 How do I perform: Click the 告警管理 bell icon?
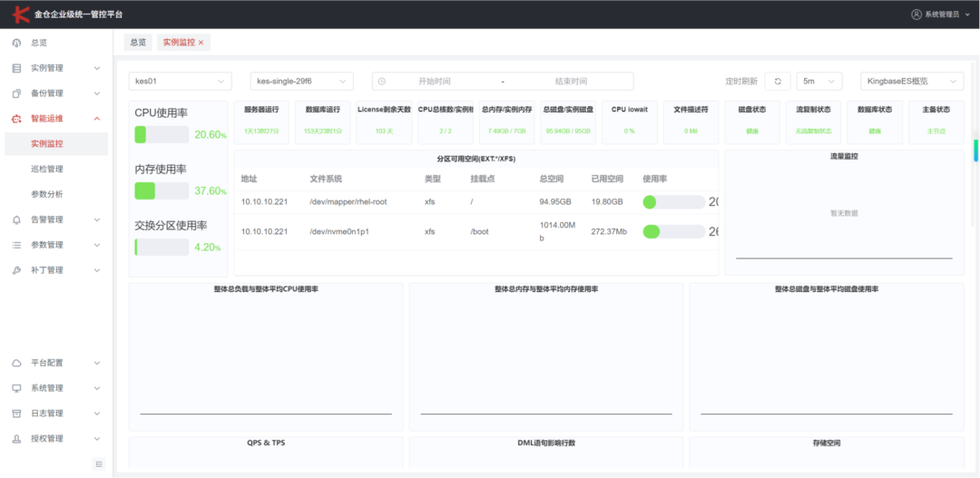[x=17, y=219]
